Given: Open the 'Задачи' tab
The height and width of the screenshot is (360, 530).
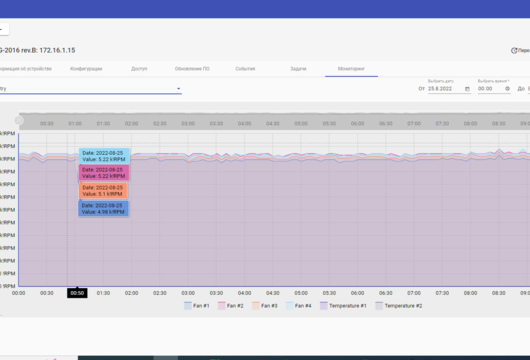Looking at the screenshot, I should click(298, 69).
